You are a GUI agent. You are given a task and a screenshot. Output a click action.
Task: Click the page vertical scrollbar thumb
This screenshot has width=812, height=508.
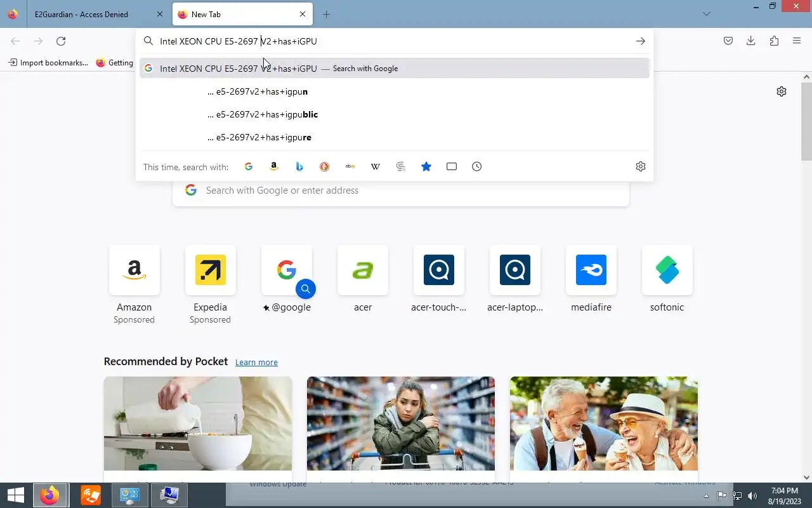point(806,121)
